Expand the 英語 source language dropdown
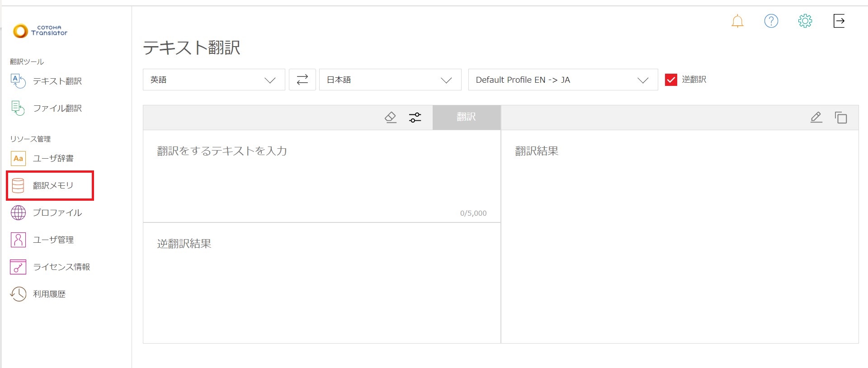Image resolution: width=868 pixels, height=368 pixels. (214, 80)
